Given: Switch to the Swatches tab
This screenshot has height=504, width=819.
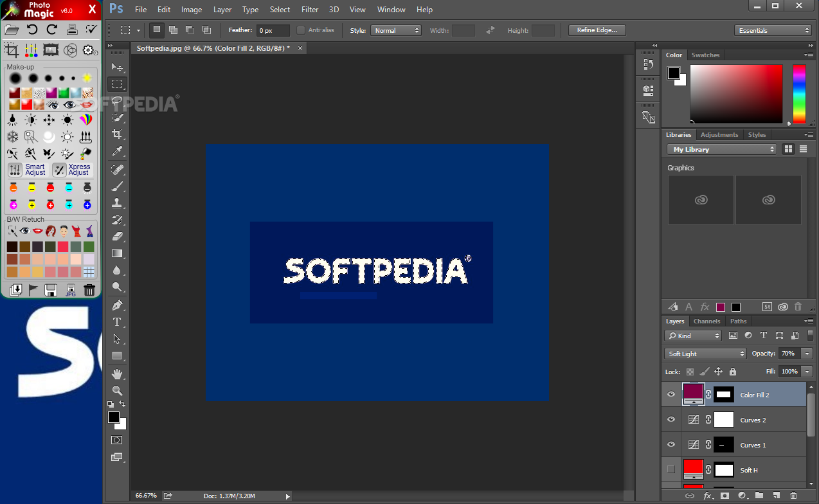Looking at the screenshot, I should coord(705,55).
